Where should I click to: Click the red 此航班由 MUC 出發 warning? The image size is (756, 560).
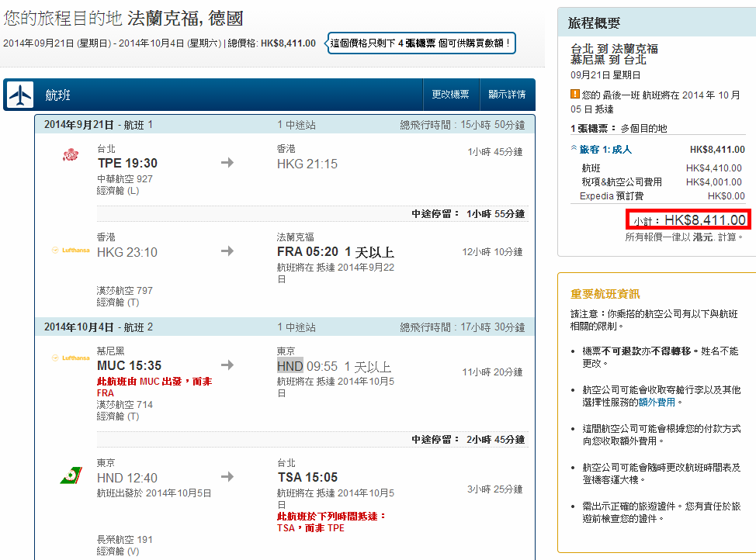pos(154,387)
